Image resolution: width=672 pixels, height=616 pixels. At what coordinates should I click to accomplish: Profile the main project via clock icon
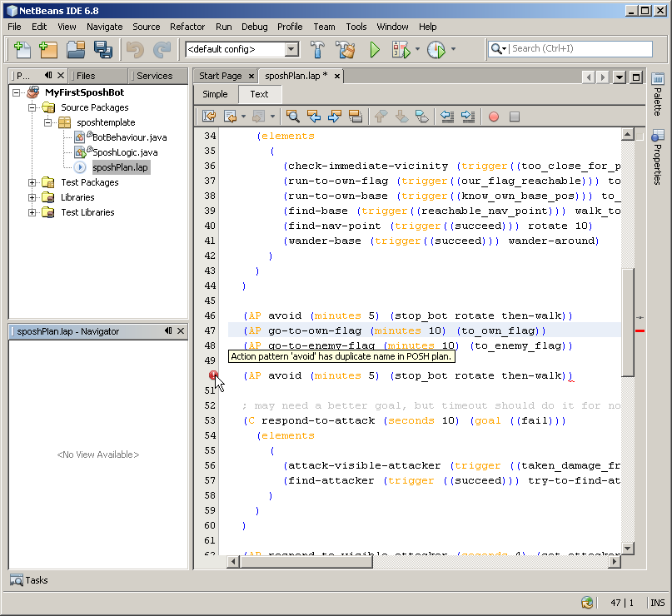[436, 50]
